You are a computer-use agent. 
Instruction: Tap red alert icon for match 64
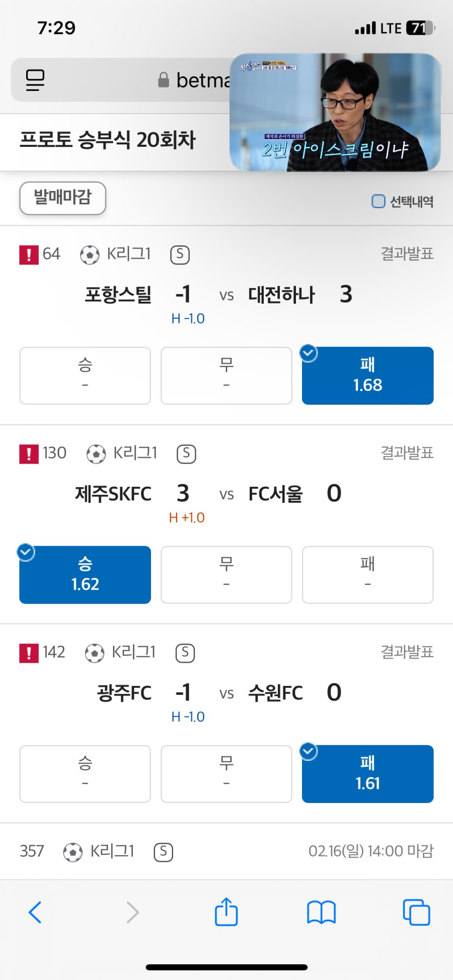pyautogui.click(x=29, y=254)
